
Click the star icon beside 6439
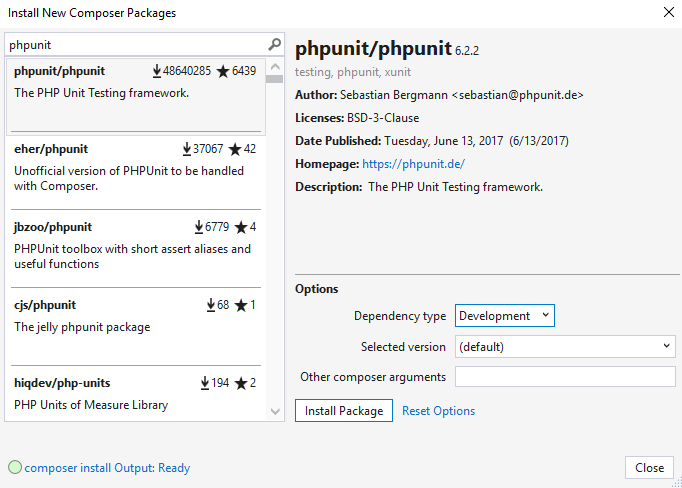(223, 71)
